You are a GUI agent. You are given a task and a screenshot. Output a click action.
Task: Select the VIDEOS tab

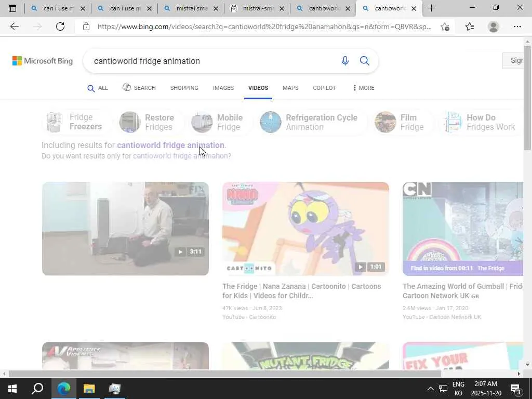pos(258,88)
